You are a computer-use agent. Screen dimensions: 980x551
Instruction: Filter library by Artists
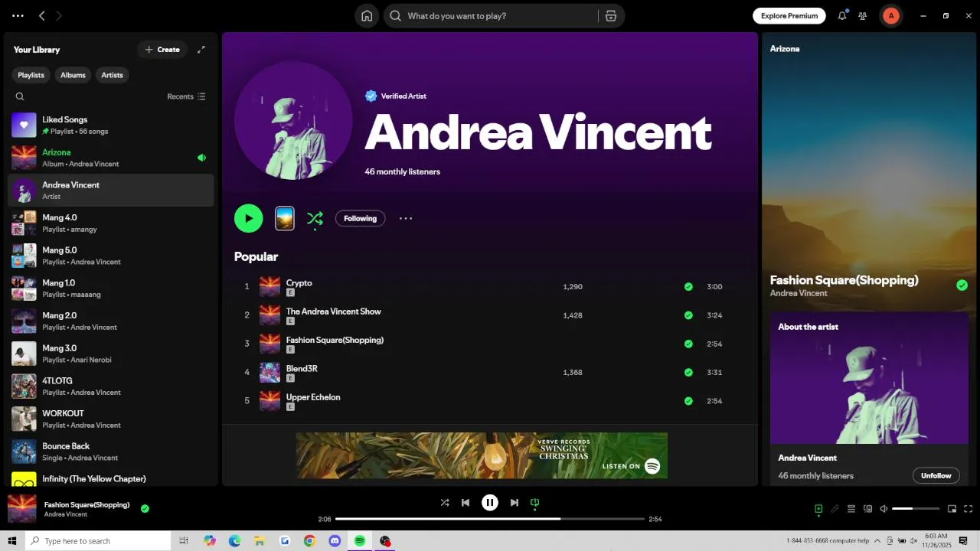[112, 75]
